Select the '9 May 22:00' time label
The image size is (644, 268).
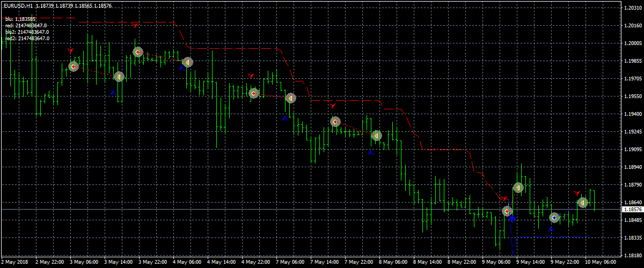point(565,263)
